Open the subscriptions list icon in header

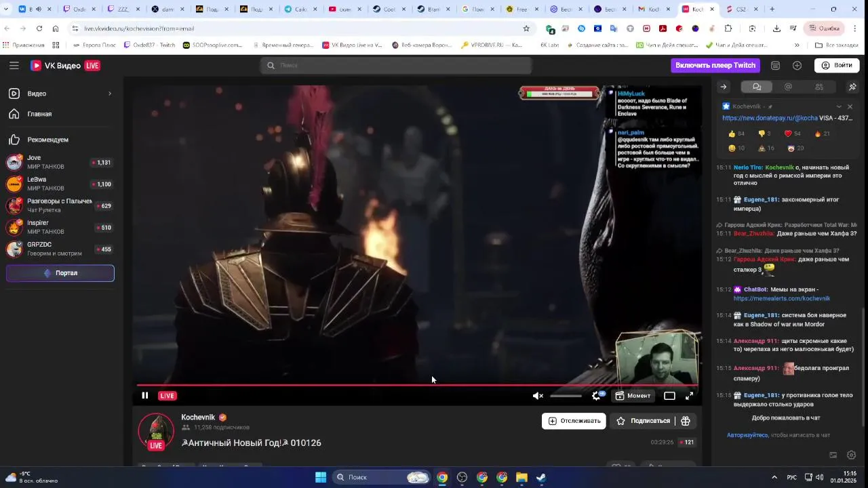click(775, 66)
